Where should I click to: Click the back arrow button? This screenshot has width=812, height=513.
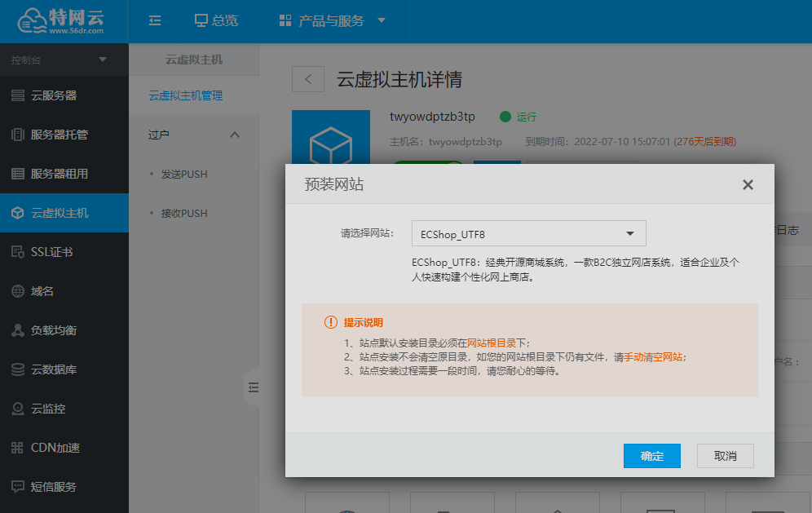[x=308, y=79]
